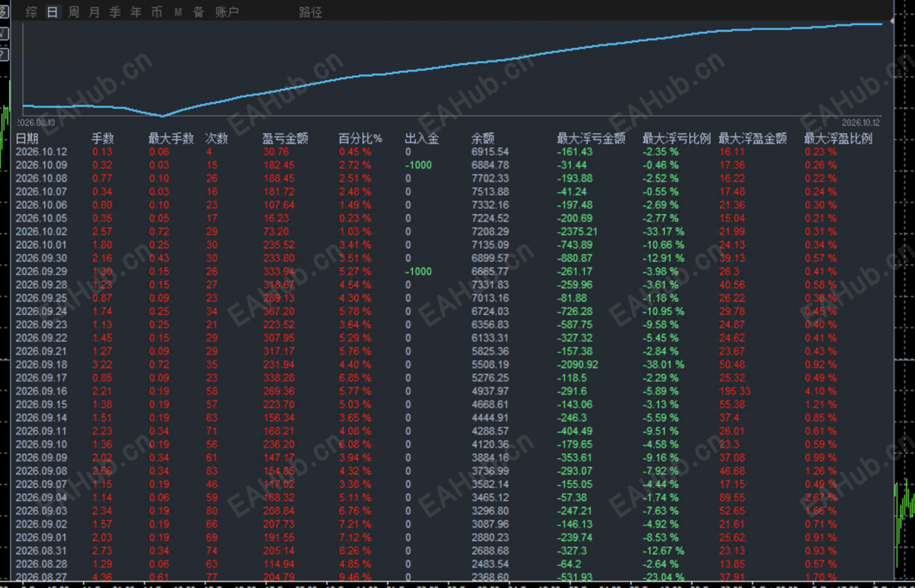Open the 路径 path tab
This screenshot has height=588, width=915.
click(311, 12)
